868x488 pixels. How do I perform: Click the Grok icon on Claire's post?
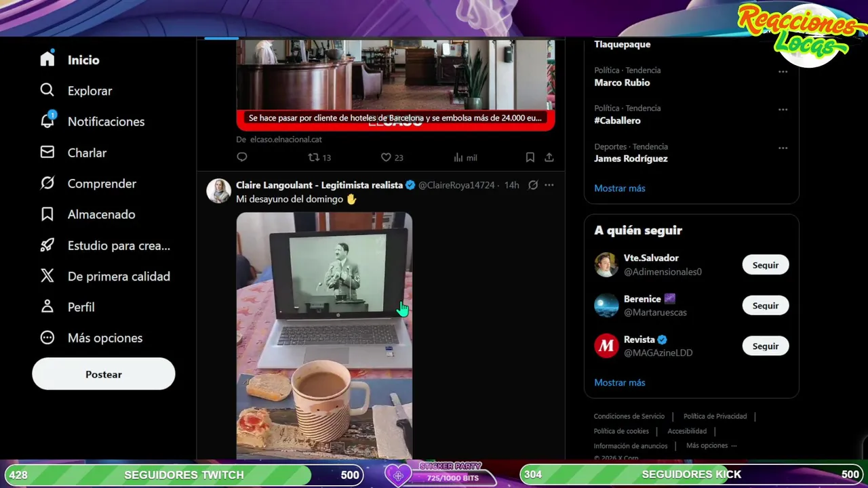[533, 185]
